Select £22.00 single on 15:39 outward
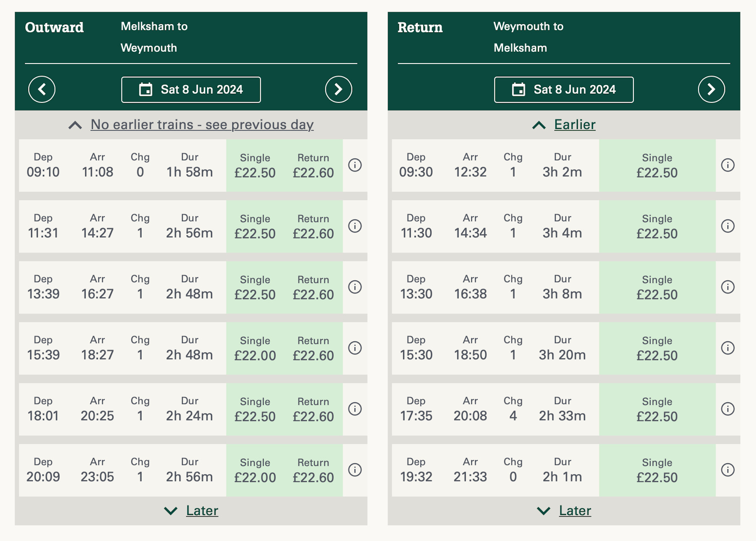Image resolution: width=756 pixels, height=541 pixels. [255, 348]
